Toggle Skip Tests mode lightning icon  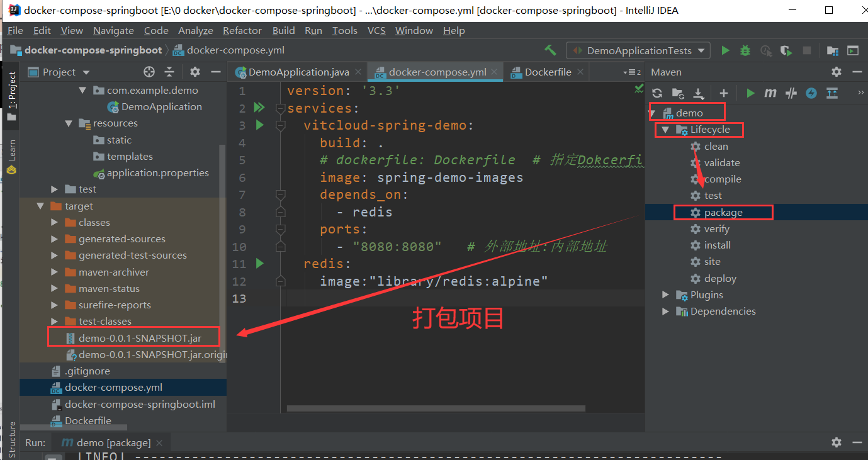point(811,93)
